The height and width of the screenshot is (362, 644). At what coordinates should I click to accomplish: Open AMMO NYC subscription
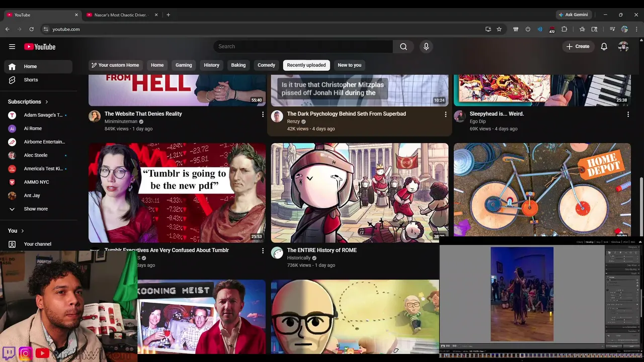point(38,182)
